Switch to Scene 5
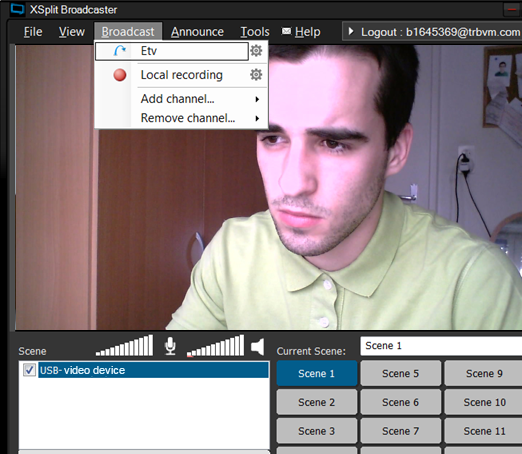 pyautogui.click(x=401, y=373)
